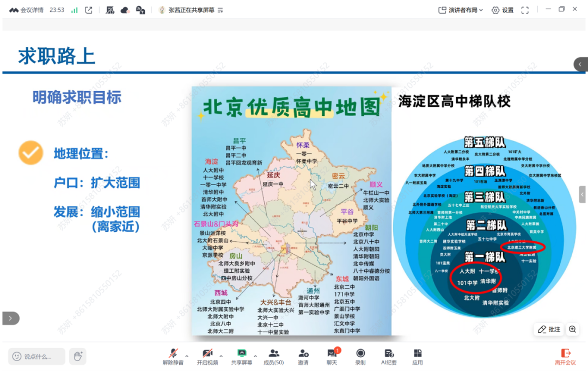Open Settings (设置) in the top bar
The width and height of the screenshot is (588, 373).
point(503,10)
